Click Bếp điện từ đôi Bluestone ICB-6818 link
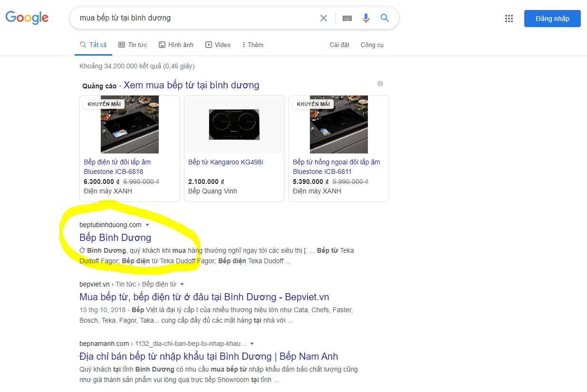 pos(117,167)
